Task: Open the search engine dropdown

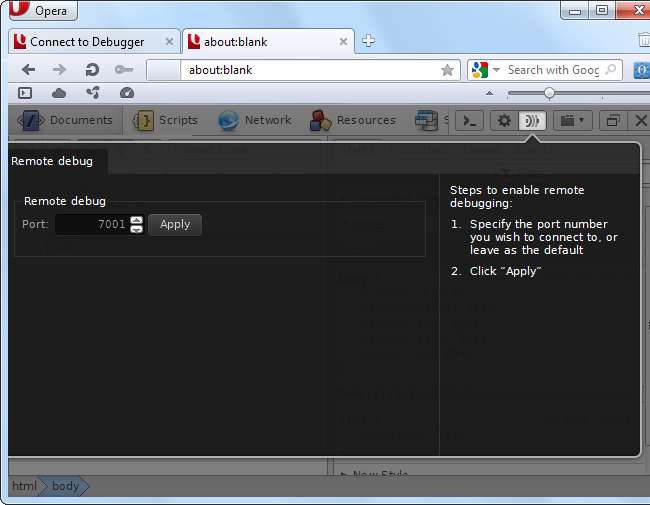Action: (x=486, y=70)
